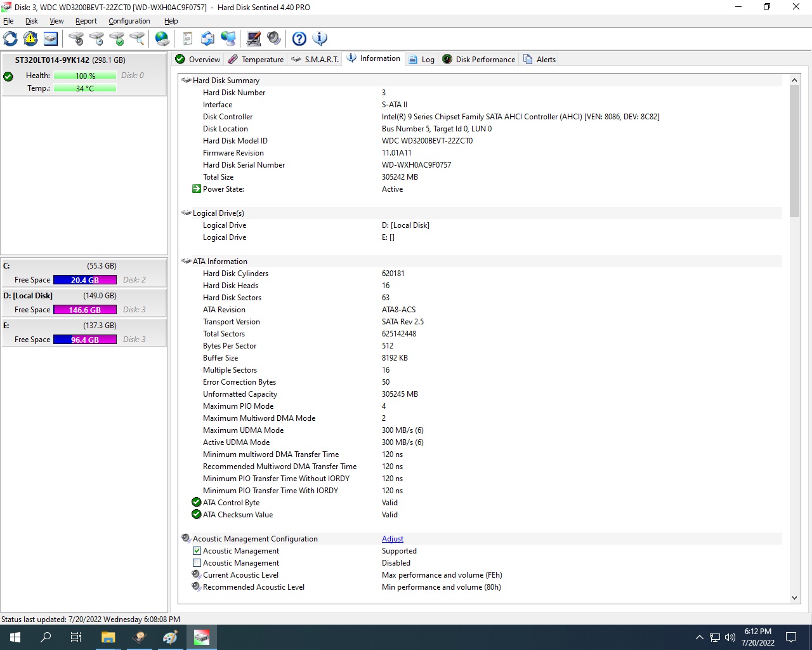The height and width of the screenshot is (650, 812).
Task: Click the blue send/transfer arrows toolbar icon
Action: coord(208,39)
